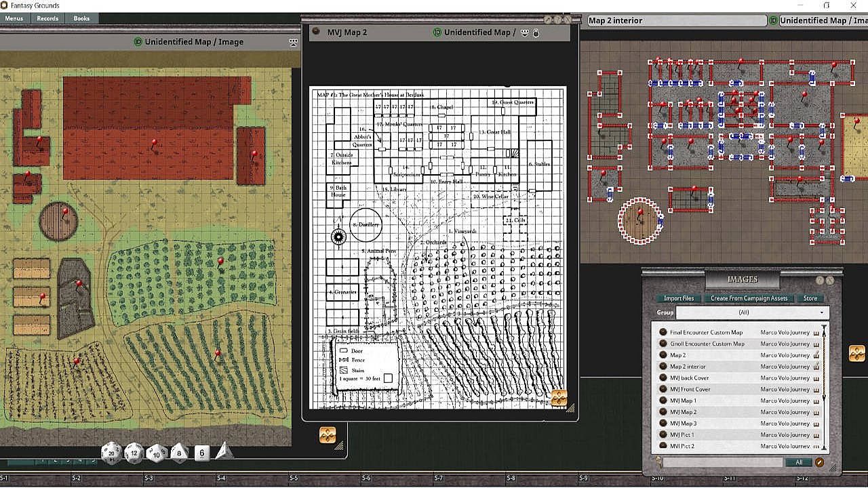Open the Menus menu
The width and height of the screenshot is (868, 488).
tap(14, 18)
